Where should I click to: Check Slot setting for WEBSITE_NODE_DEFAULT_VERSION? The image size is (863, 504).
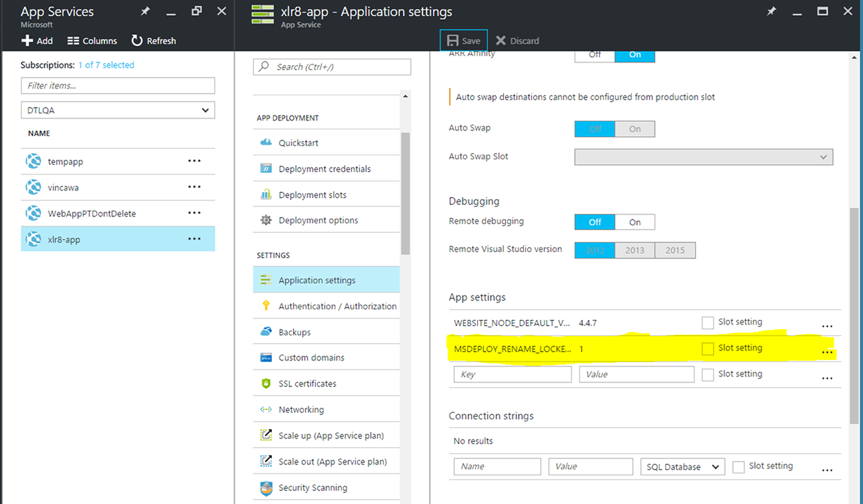point(708,323)
